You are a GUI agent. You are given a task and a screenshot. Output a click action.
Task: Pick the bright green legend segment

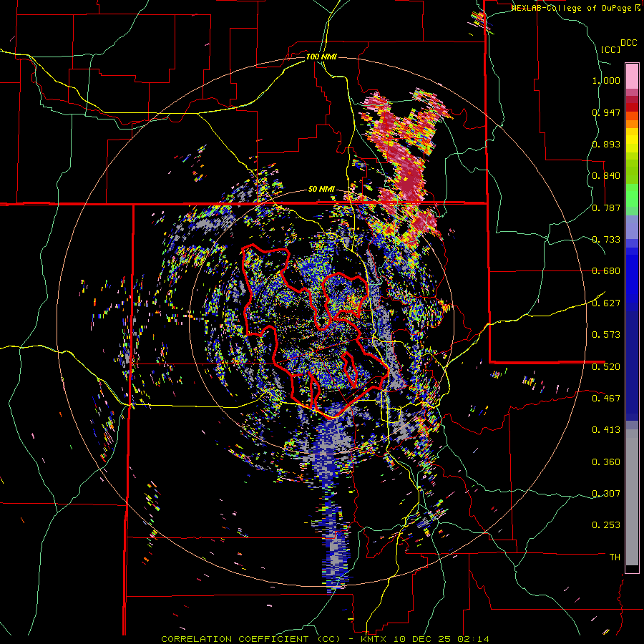tap(632, 195)
